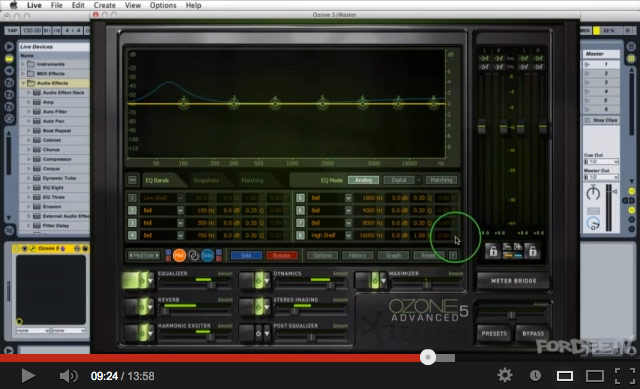Click the left padlock under the meters
640x389 pixels.
(493, 251)
